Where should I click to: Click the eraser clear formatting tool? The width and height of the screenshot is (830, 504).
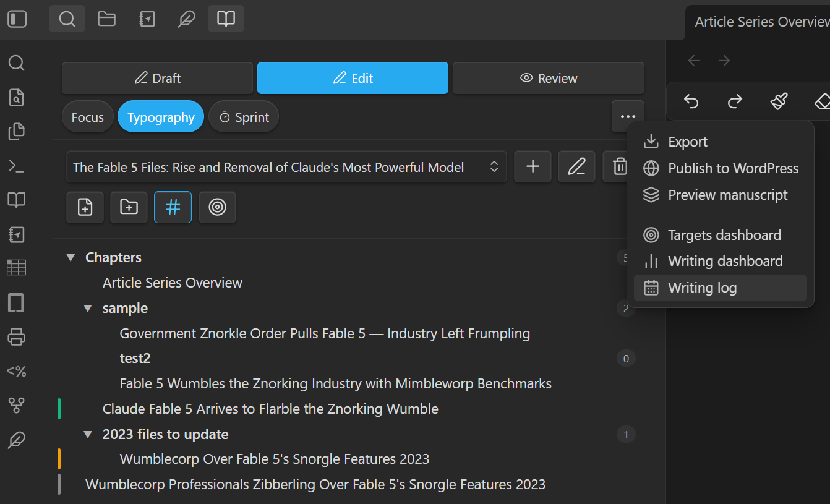coord(821,101)
